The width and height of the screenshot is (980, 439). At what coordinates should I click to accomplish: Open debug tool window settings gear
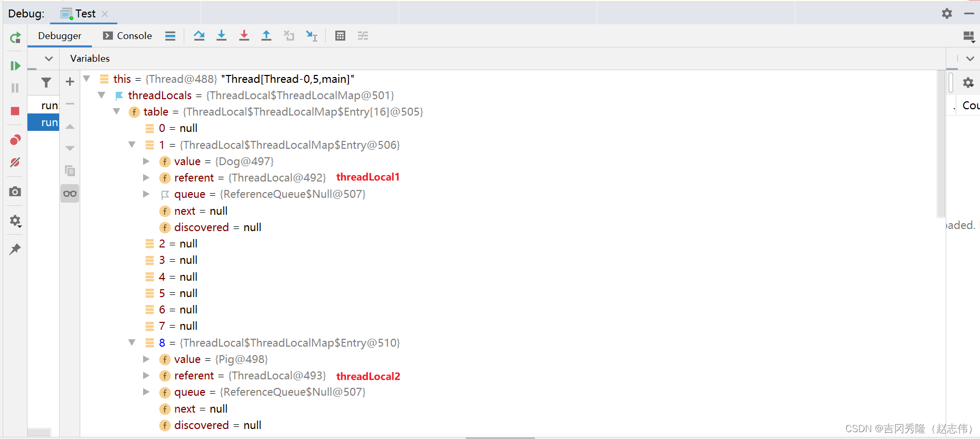947,14
